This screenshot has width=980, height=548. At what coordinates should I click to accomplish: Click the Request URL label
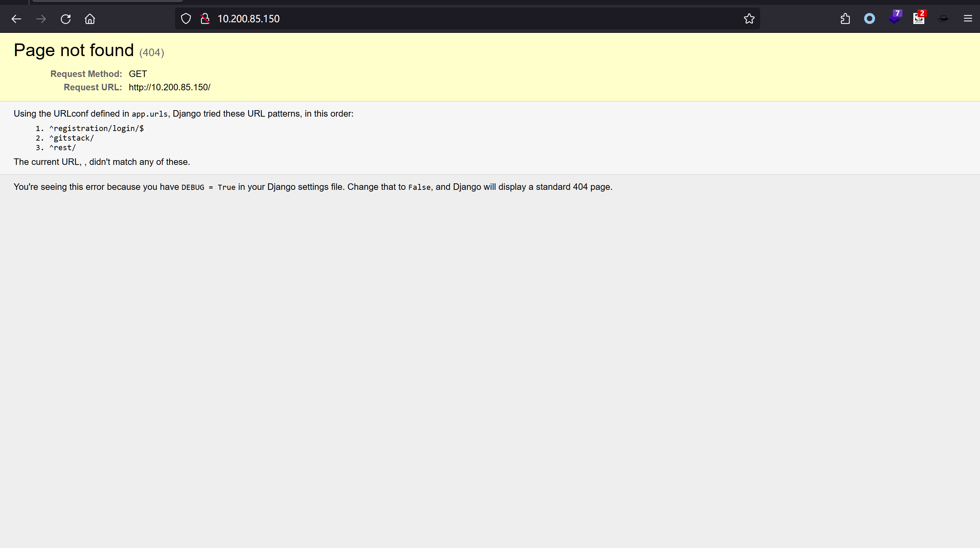93,87
